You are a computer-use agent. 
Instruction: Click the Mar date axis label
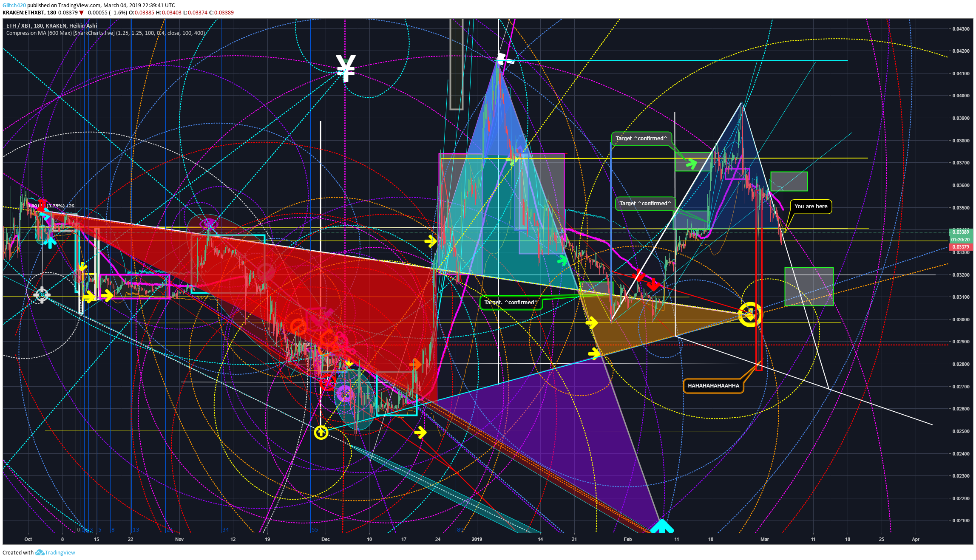click(x=765, y=539)
